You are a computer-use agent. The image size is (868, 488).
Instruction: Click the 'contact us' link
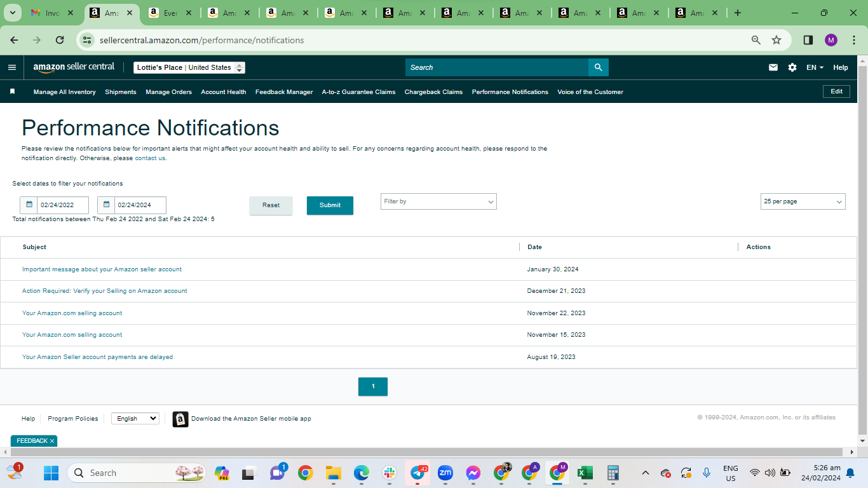[150, 158]
